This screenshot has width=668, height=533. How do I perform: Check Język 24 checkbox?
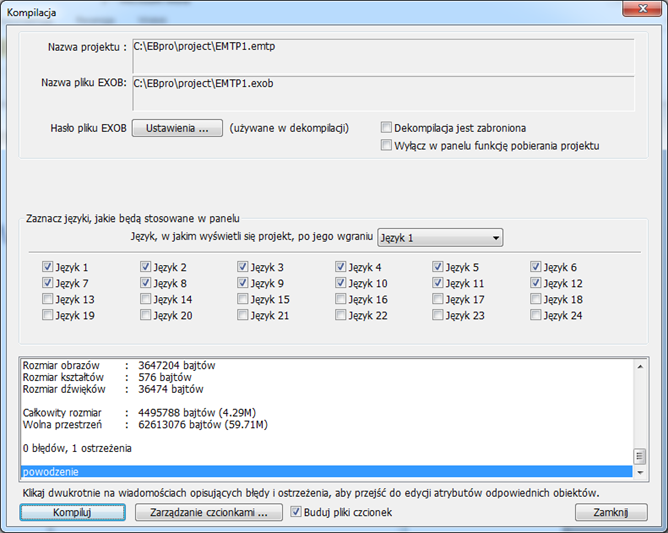[536, 315]
